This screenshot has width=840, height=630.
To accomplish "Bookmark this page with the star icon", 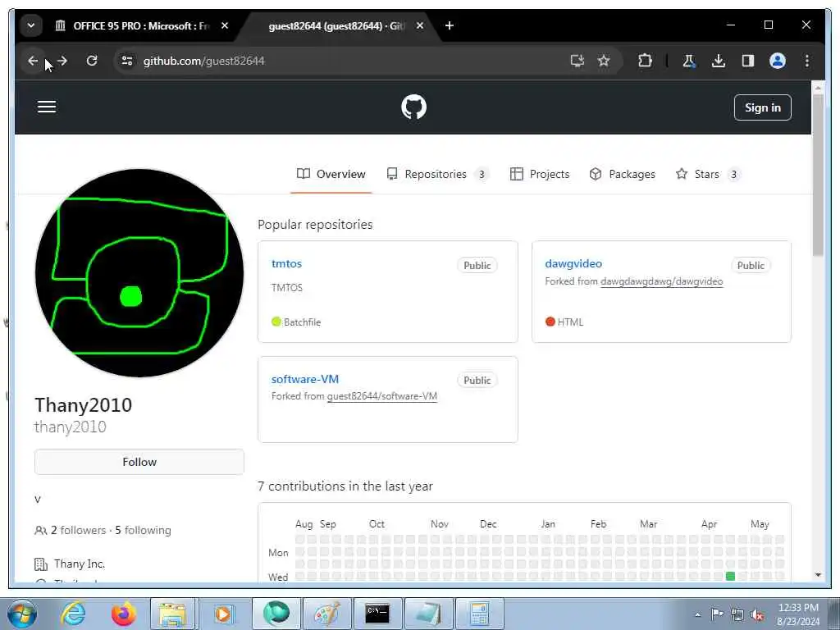I will point(604,61).
